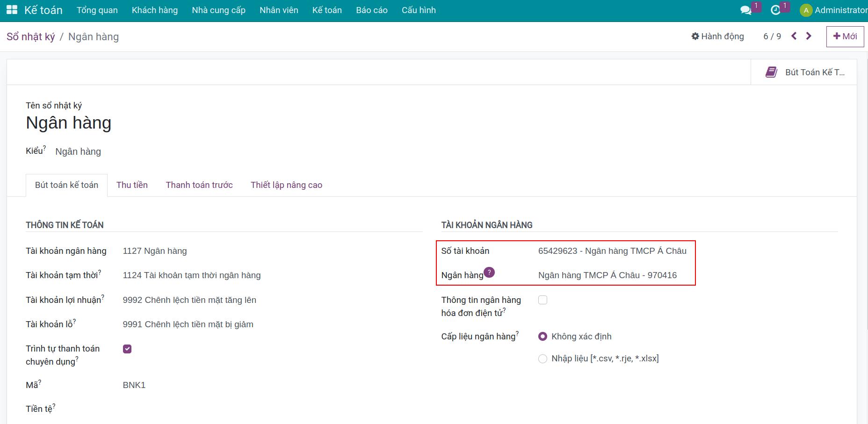This screenshot has height=424, width=868.
Task: Open the conversations chat bubble icon
Action: 746,10
